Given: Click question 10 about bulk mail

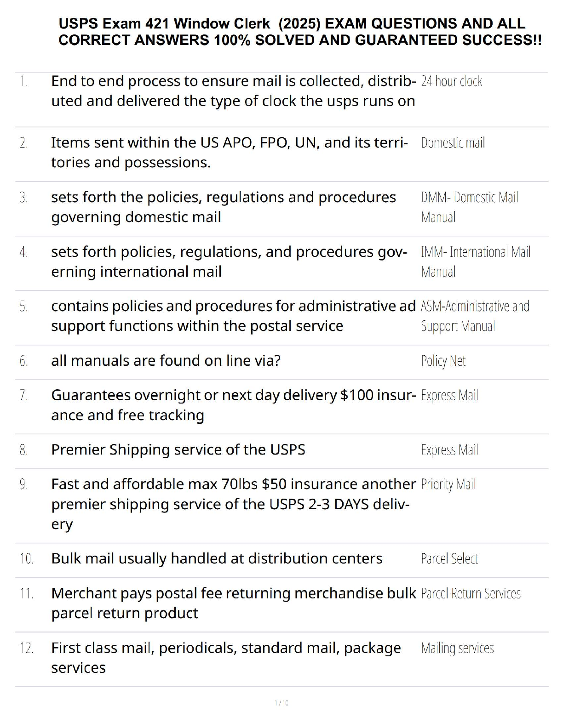Looking at the screenshot, I should 217,558.
